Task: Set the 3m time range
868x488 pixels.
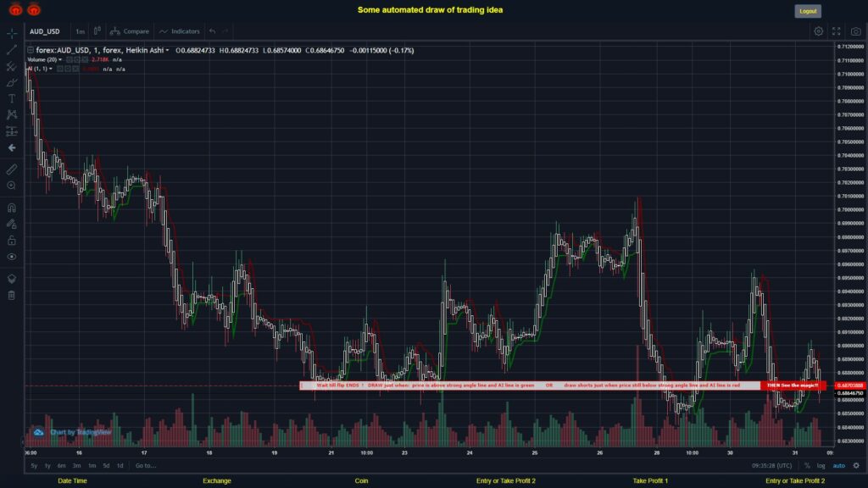Action: pos(76,466)
